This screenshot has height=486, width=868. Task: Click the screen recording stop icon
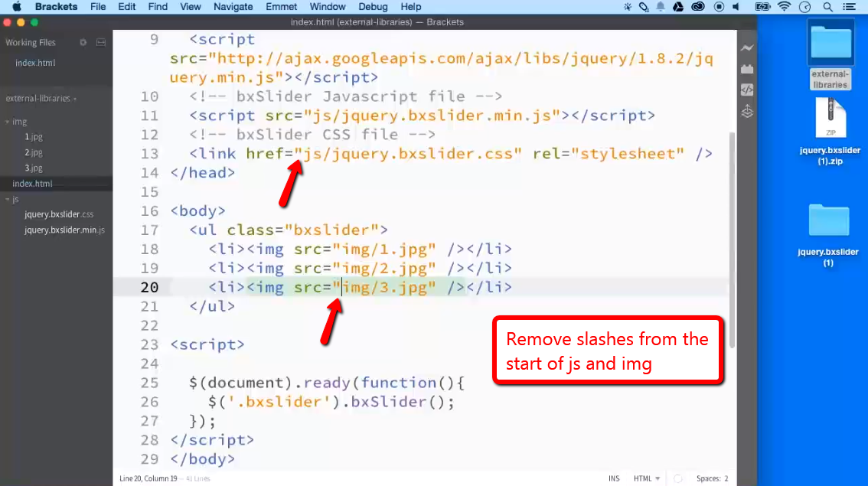(719, 7)
